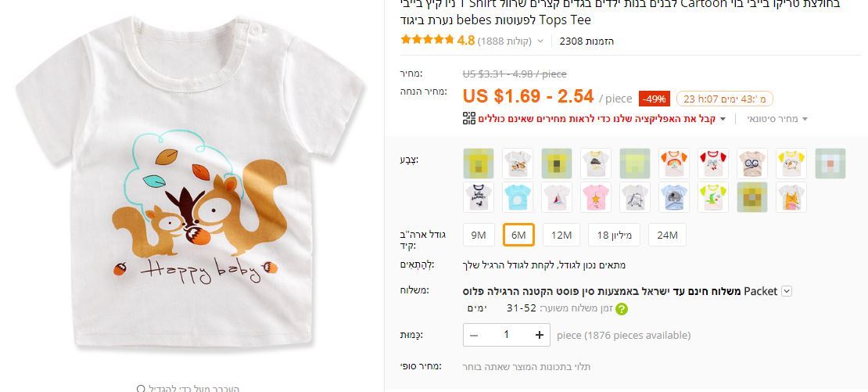Viewport: 868px width, 392px height.
Task: Click into the quantity input field
Action: [x=507, y=335]
